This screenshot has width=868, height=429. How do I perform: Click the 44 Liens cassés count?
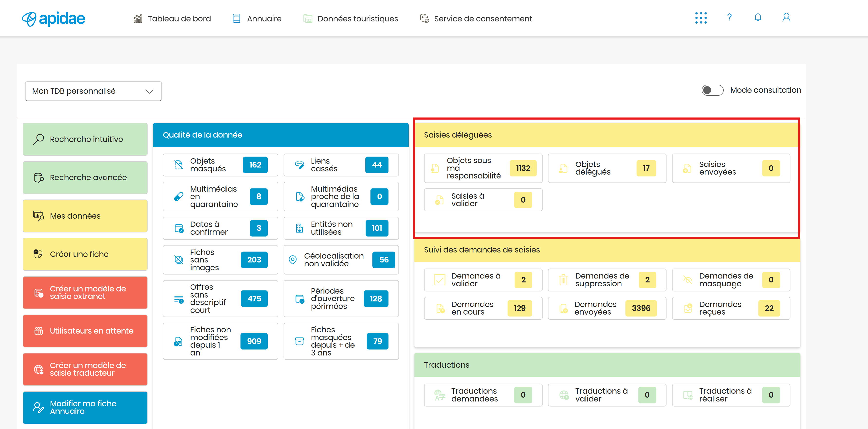(377, 165)
